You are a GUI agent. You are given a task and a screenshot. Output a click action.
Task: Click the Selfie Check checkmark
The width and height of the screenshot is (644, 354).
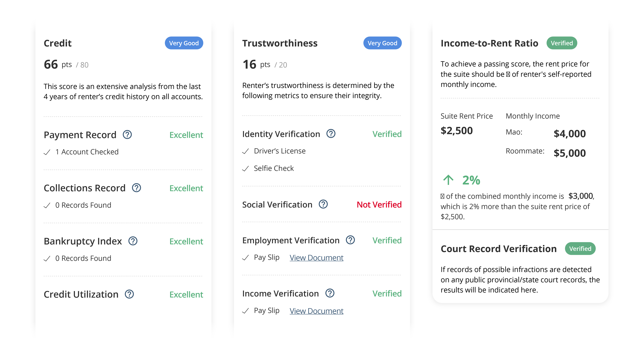pyautogui.click(x=245, y=169)
